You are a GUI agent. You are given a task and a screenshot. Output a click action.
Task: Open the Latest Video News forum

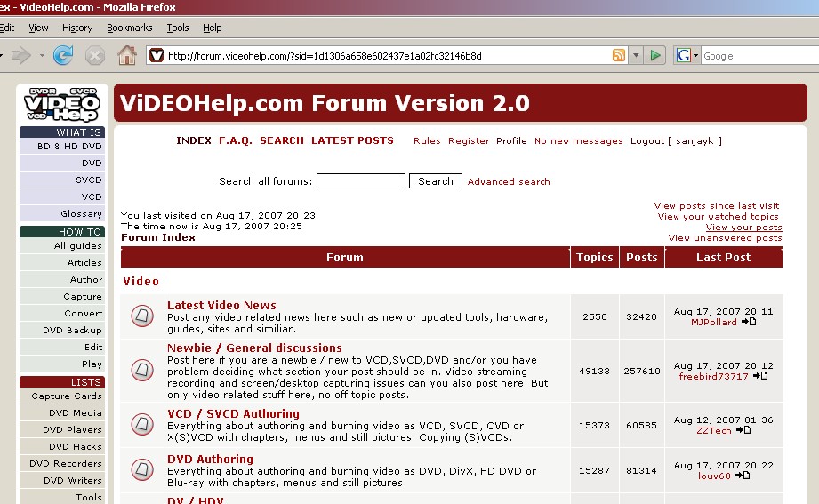(221, 305)
